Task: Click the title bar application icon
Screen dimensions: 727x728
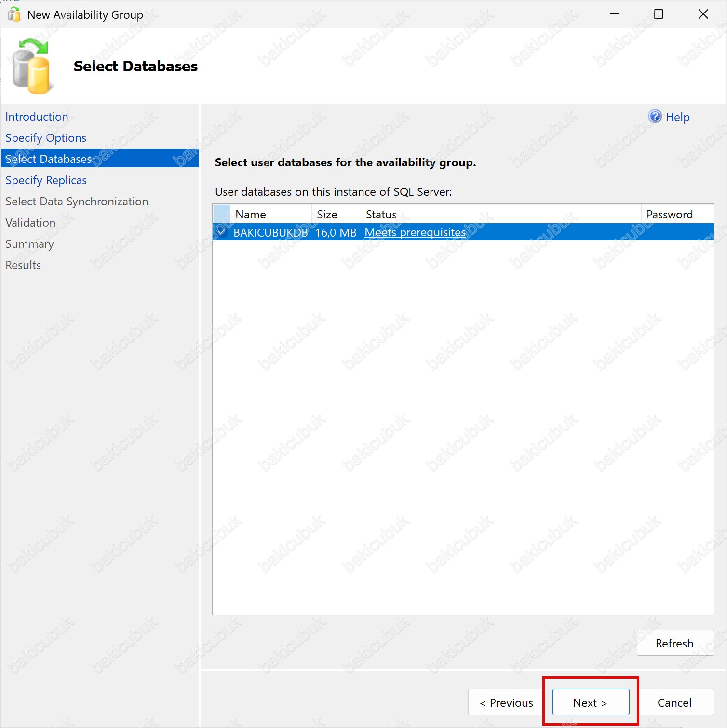Action: [x=14, y=14]
